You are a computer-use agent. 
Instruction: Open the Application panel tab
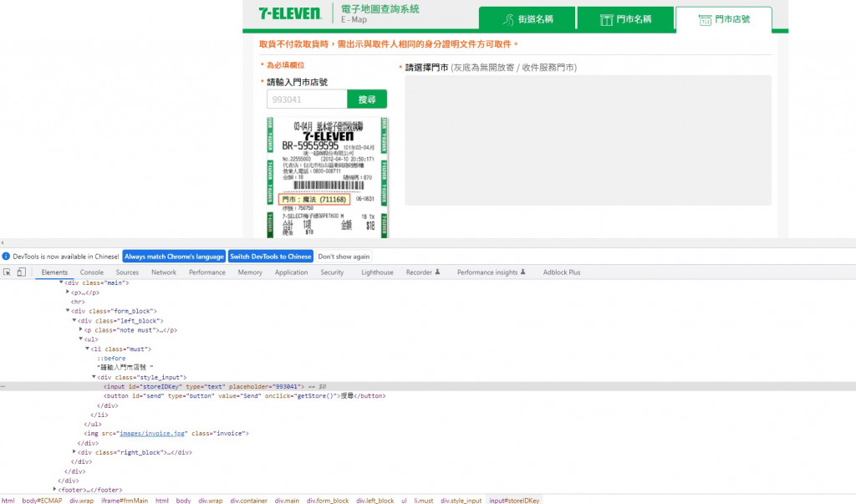pos(292,272)
